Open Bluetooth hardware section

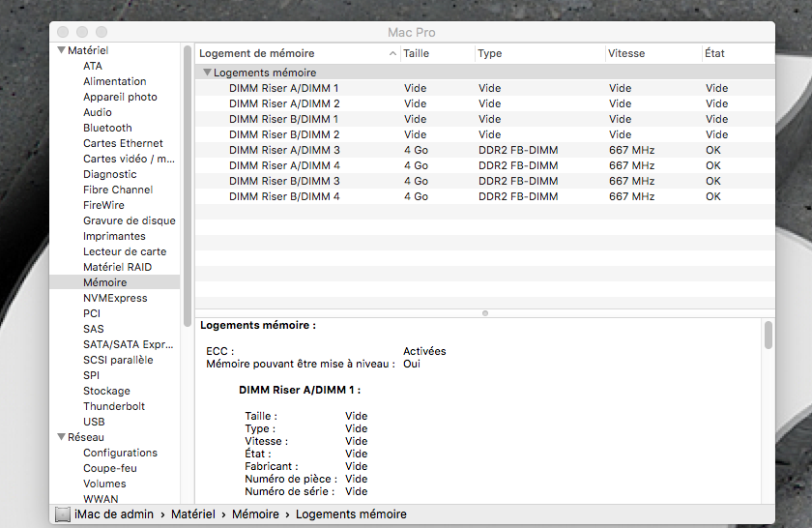click(x=107, y=128)
